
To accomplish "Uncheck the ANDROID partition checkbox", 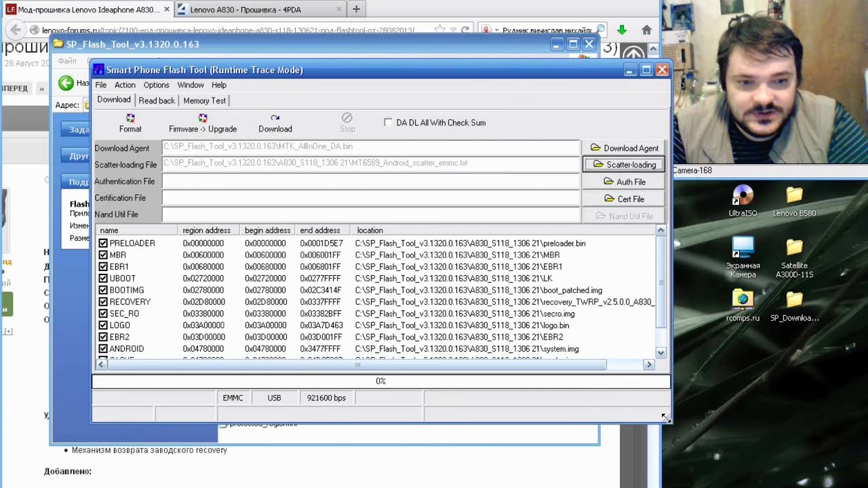I will [103, 349].
